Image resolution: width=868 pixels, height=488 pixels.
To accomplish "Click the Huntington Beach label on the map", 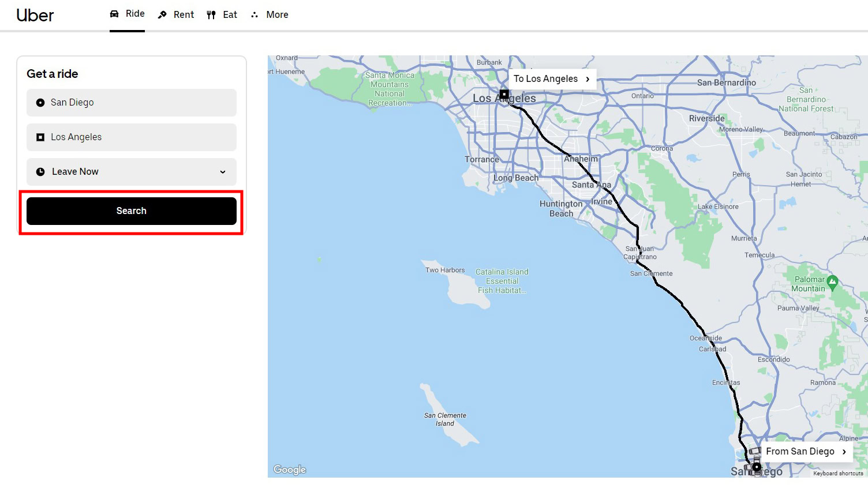I will tap(561, 208).
